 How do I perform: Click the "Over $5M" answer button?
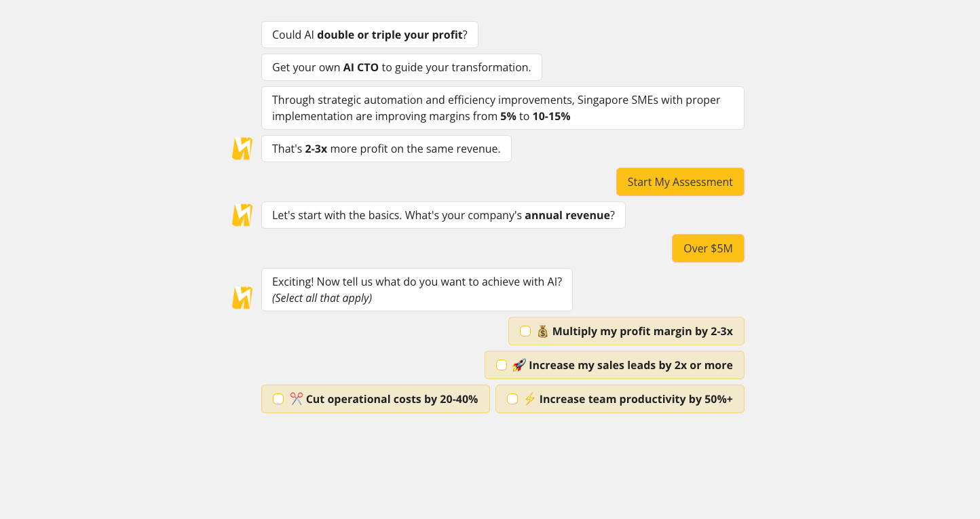click(x=708, y=248)
